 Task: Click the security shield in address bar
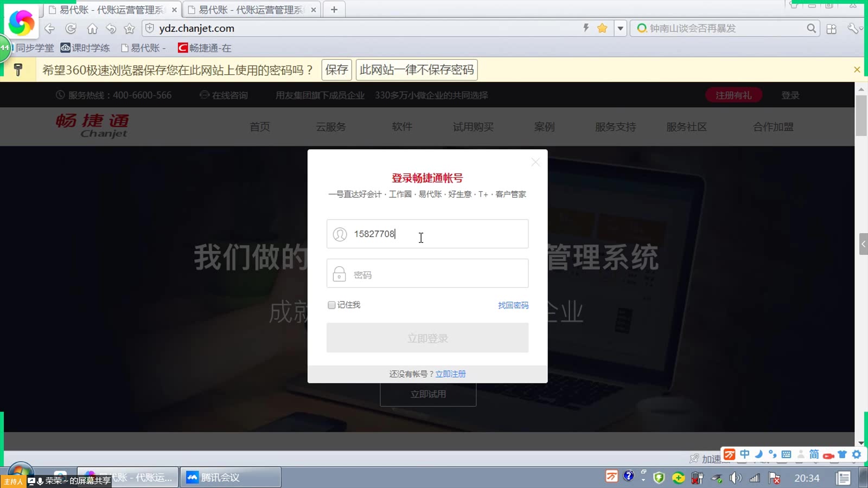[150, 28]
